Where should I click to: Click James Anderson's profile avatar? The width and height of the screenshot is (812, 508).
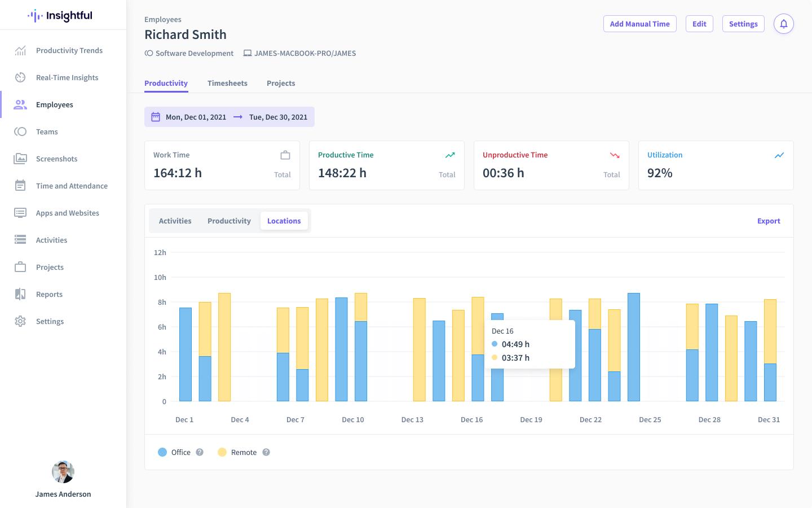63,472
